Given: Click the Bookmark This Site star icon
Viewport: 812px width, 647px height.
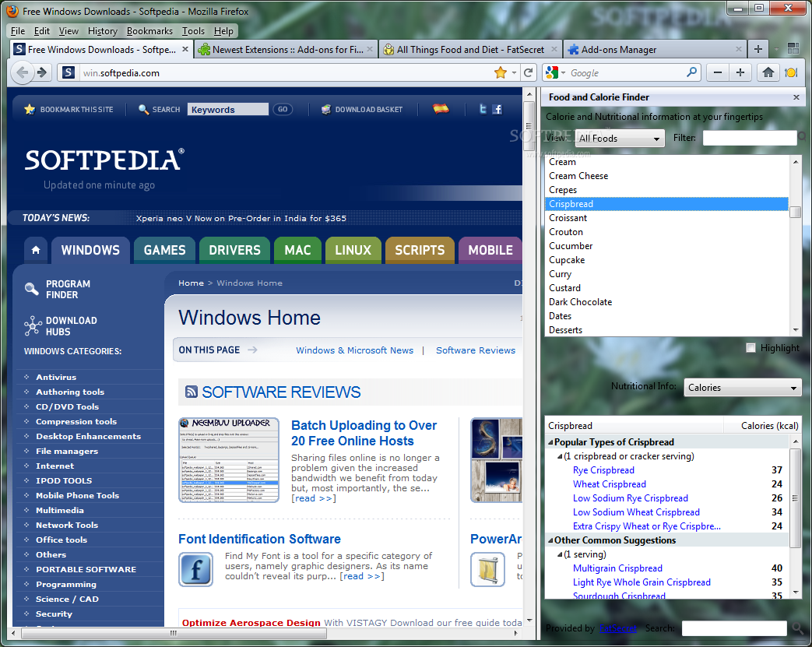Looking at the screenshot, I should 30,109.
